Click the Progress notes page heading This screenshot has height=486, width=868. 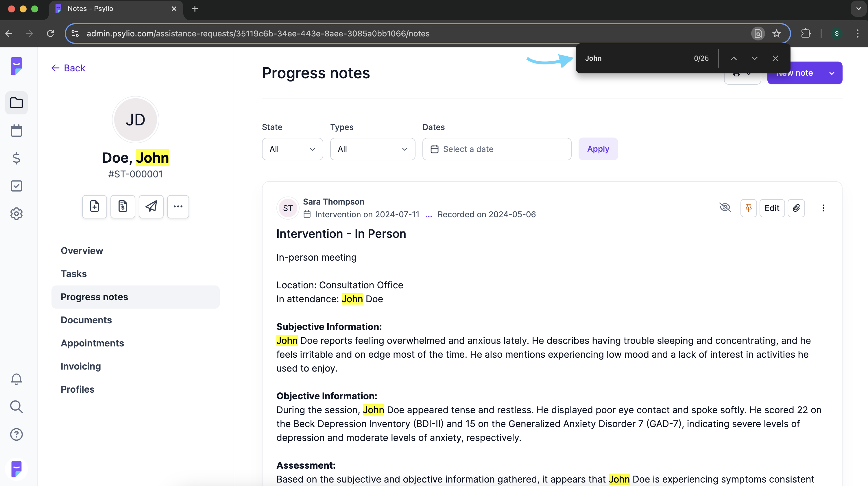(316, 73)
